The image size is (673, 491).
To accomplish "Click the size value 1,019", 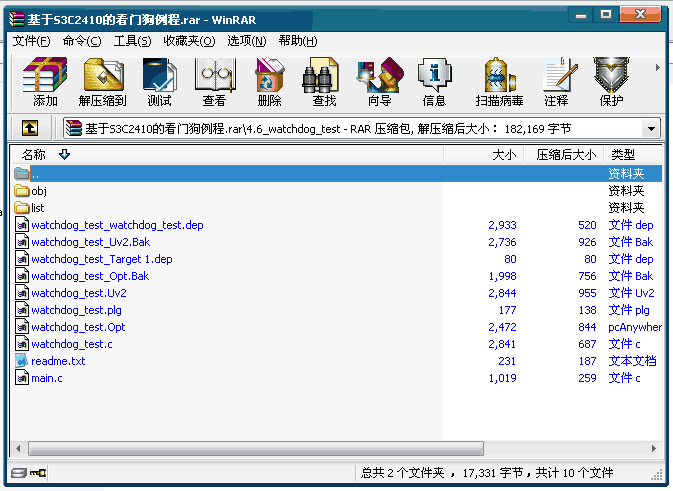I will (502, 378).
